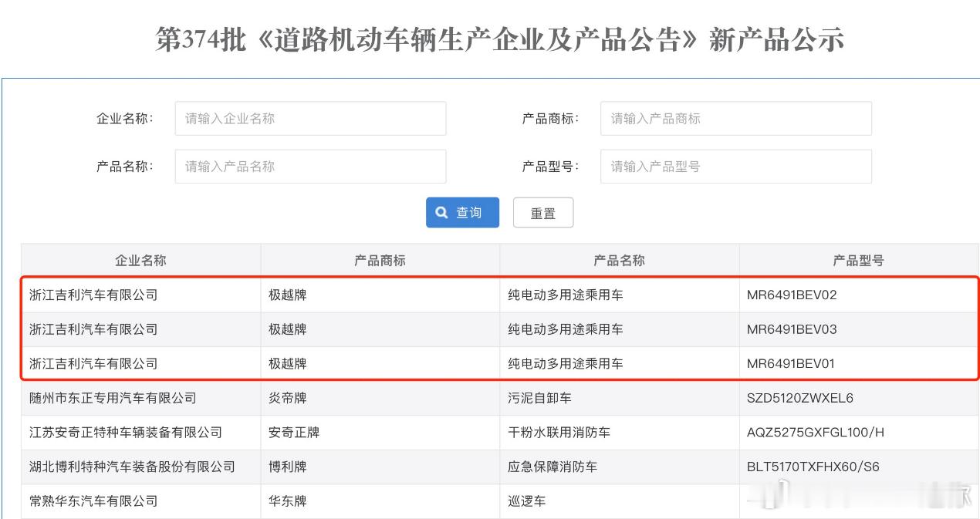
Task: Click the 重置 reset button
Action: [543, 213]
